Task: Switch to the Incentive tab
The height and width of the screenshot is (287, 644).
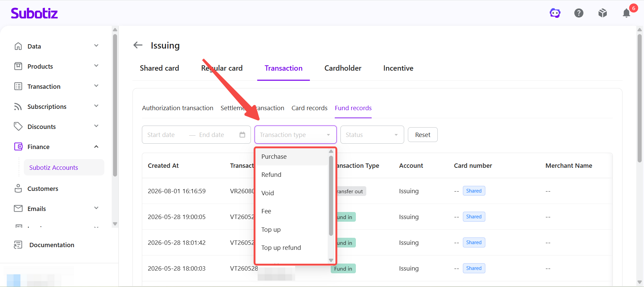Action: tap(398, 68)
